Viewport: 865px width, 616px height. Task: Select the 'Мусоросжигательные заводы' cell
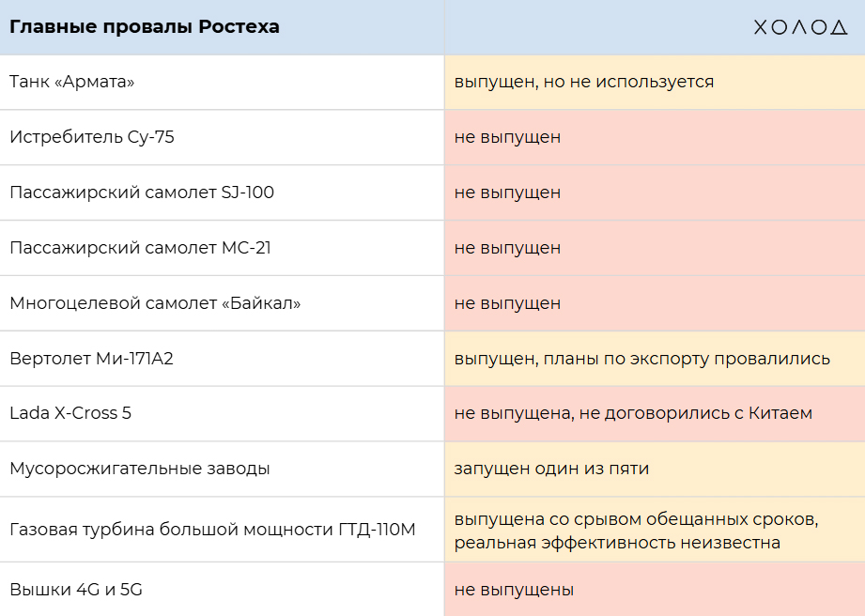[140, 469]
